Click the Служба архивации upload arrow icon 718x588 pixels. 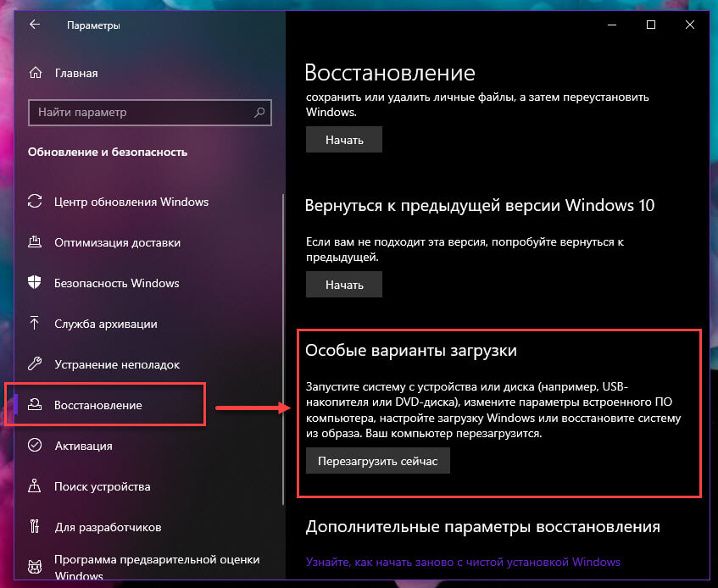[x=35, y=323]
